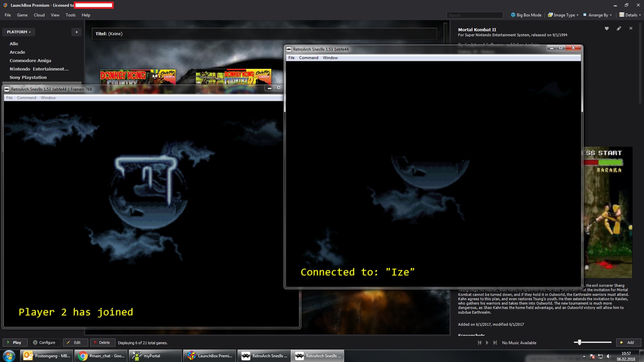Click the plus button beside PLATFORM
The image size is (644, 362).
(x=76, y=32)
